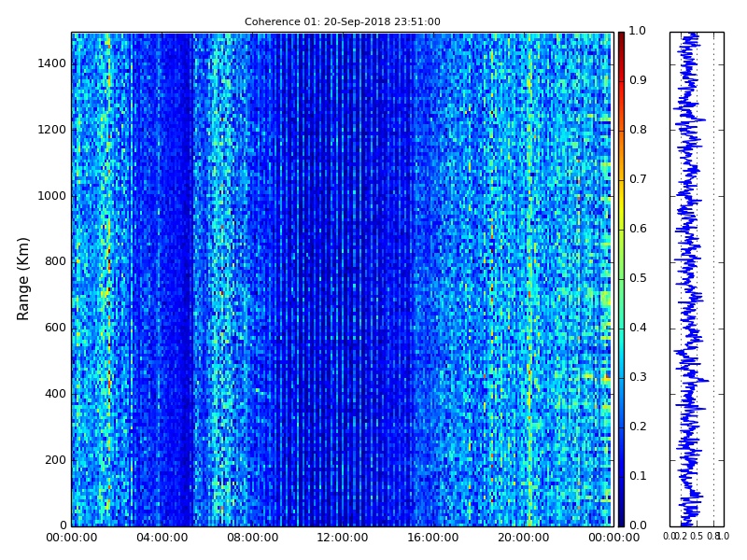Viewport: 747px width, 560px height.
Task: Click the 0.5 colorbar label
Action: (638, 278)
